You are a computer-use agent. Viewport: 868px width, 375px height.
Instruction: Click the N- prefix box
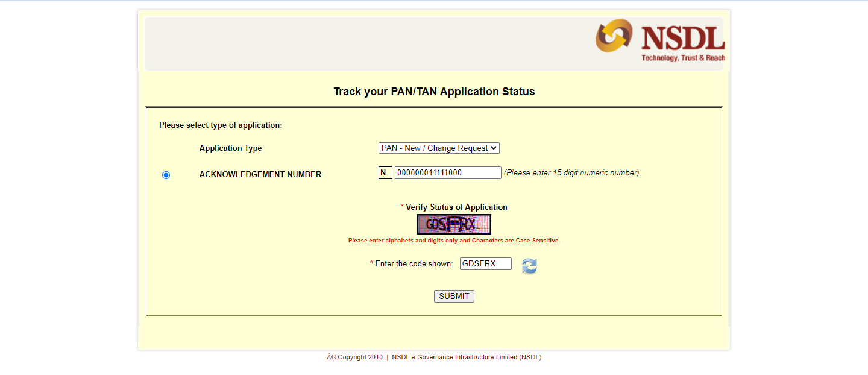[x=385, y=173]
